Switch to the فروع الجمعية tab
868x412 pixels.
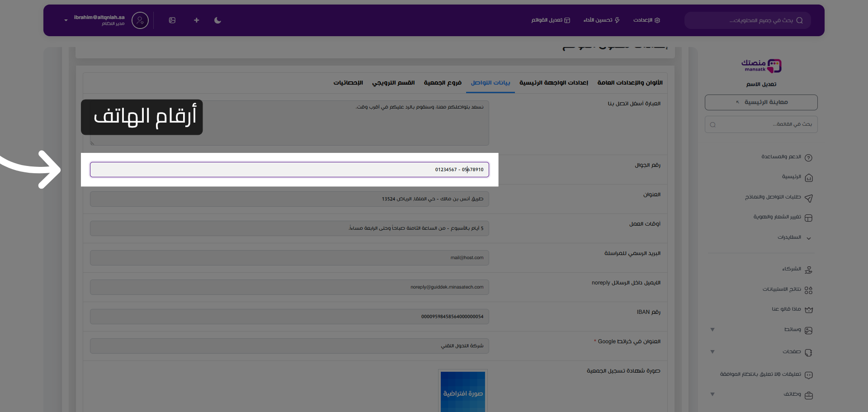tap(442, 83)
